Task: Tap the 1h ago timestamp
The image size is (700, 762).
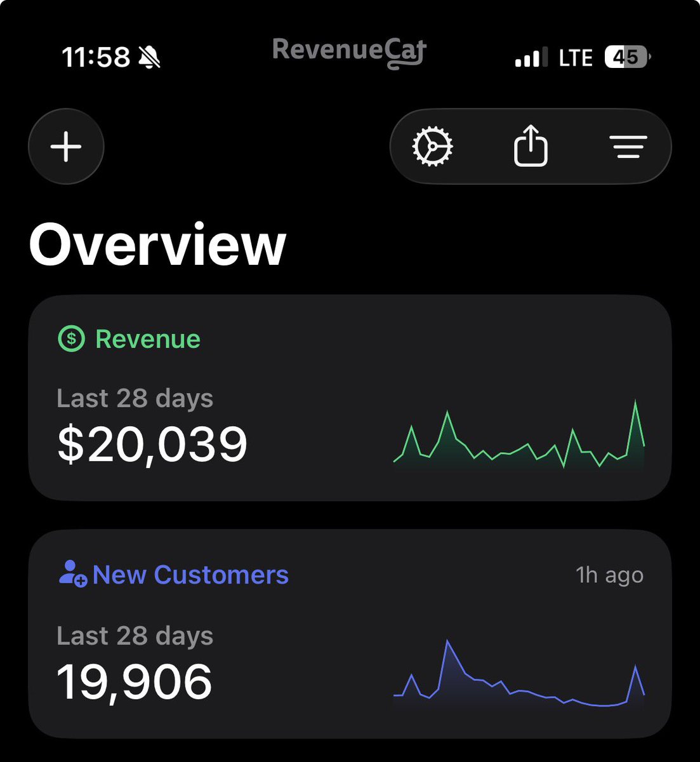Action: [x=609, y=575]
